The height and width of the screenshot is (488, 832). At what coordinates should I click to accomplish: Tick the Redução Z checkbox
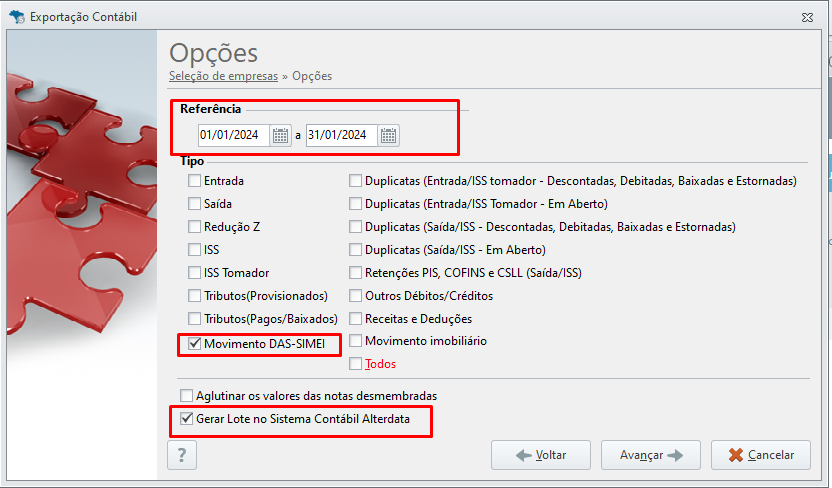(194, 227)
